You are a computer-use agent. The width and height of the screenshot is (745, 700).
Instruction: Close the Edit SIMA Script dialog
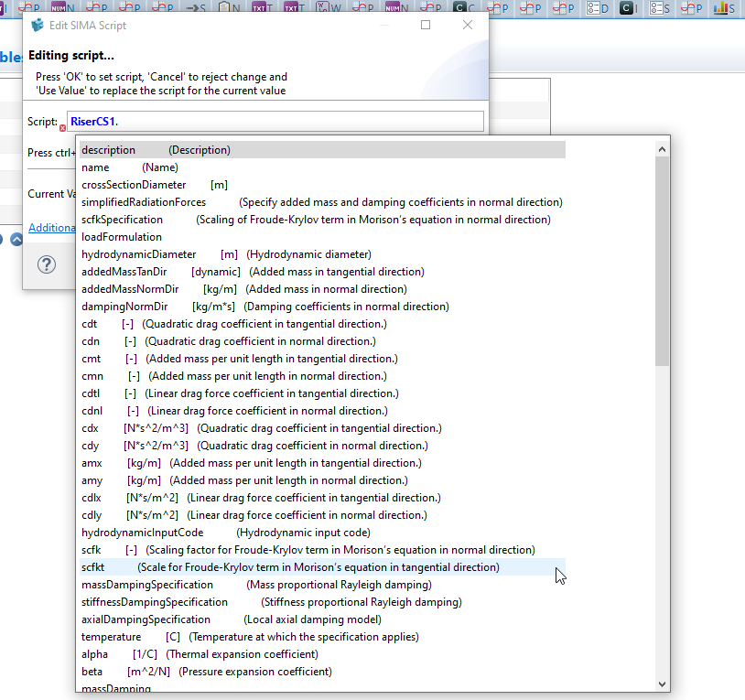[x=468, y=26]
